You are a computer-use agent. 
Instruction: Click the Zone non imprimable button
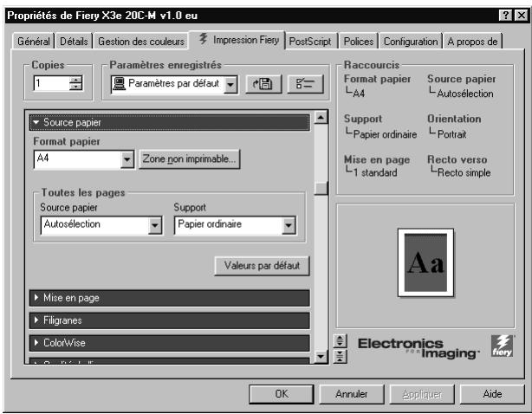click(190, 159)
